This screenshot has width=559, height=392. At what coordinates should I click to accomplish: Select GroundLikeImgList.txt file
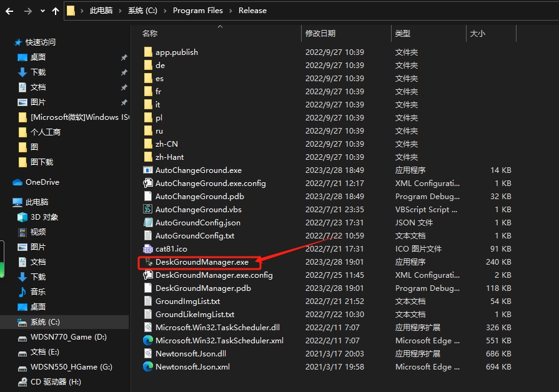[195, 315]
